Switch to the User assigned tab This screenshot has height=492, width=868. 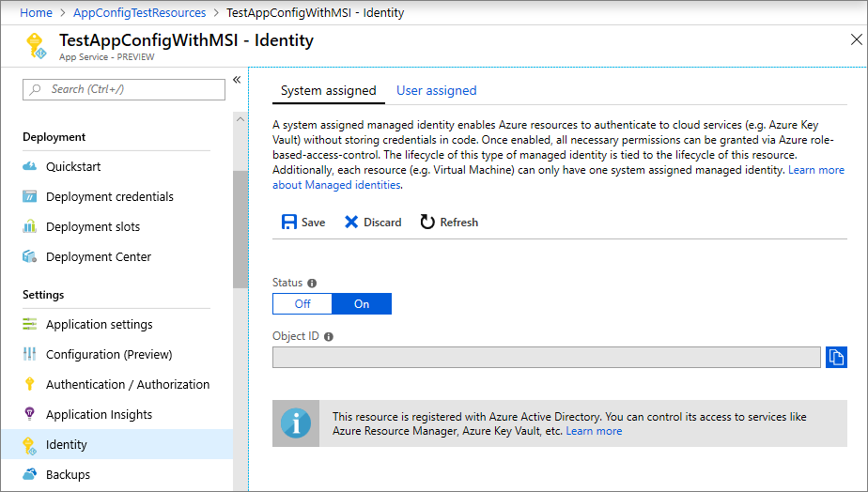point(436,91)
